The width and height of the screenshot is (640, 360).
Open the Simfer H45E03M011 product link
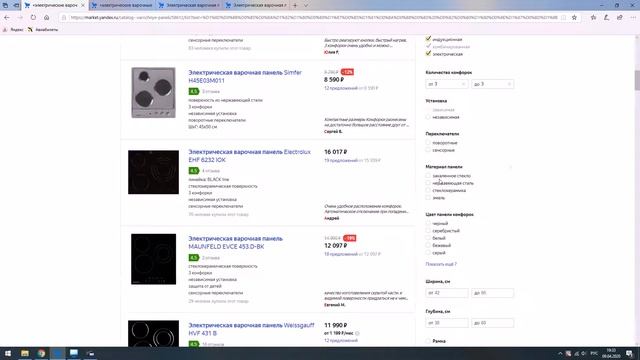click(x=245, y=76)
